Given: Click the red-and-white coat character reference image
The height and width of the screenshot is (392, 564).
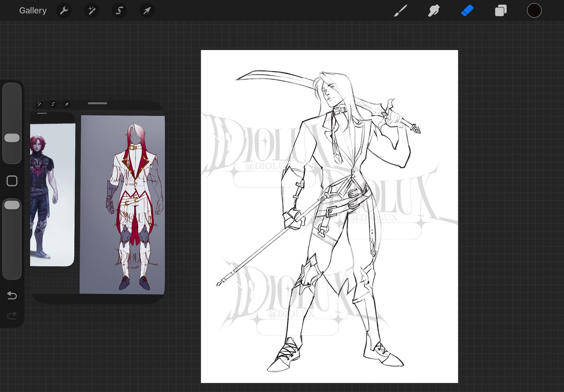Looking at the screenshot, I should coord(123,205).
